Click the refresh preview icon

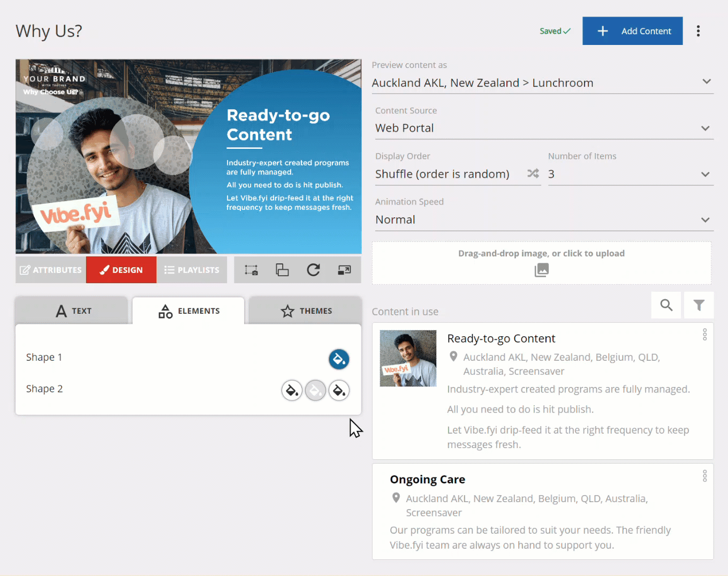click(x=313, y=270)
